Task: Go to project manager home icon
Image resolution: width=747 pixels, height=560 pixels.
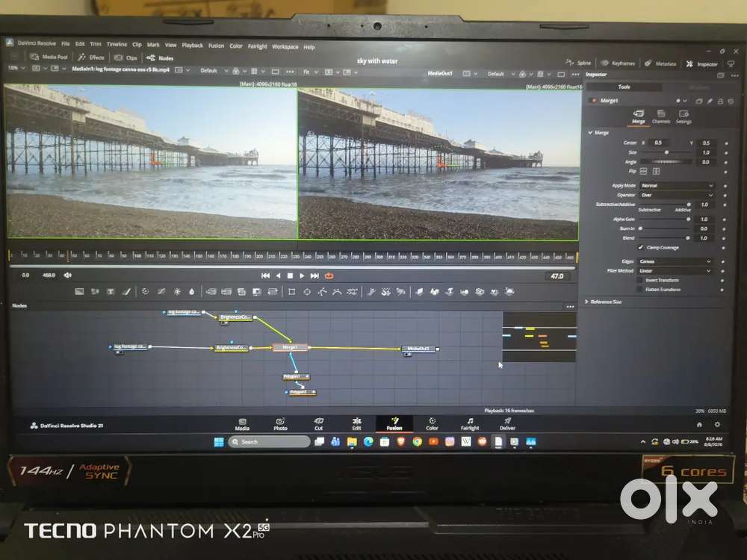Action: click(x=699, y=424)
